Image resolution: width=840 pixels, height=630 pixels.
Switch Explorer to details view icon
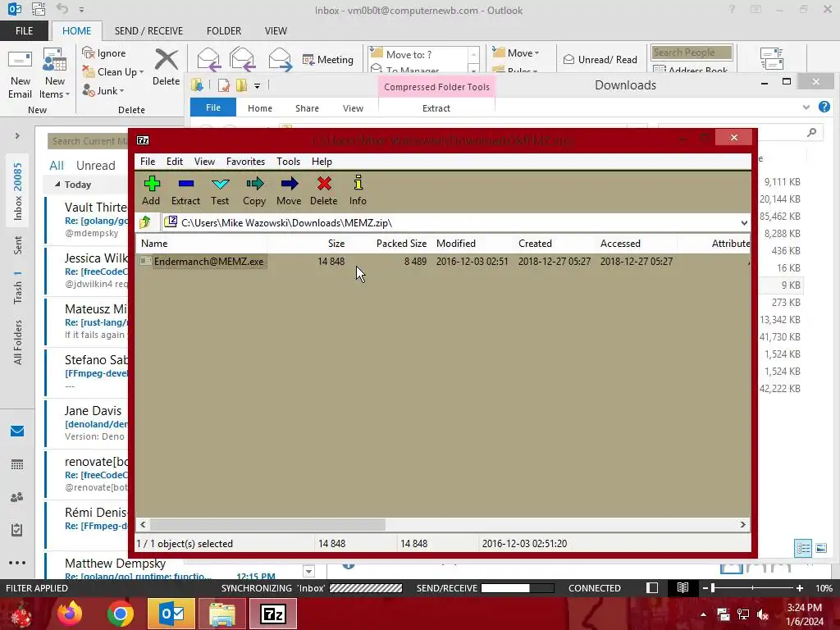[x=803, y=548]
